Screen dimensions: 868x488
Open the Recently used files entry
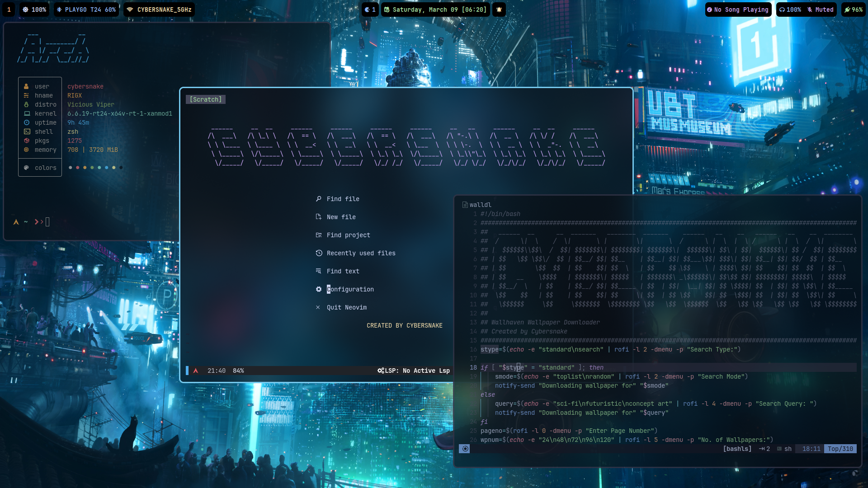[361, 253]
